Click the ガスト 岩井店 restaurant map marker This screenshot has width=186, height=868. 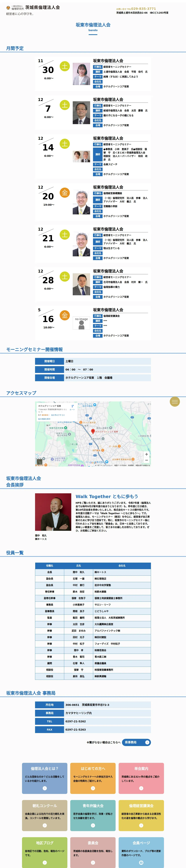click(81, 422)
